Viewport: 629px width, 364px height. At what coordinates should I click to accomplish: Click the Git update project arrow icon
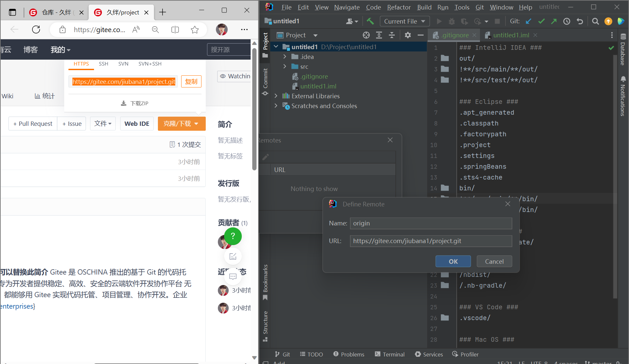pos(528,21)
